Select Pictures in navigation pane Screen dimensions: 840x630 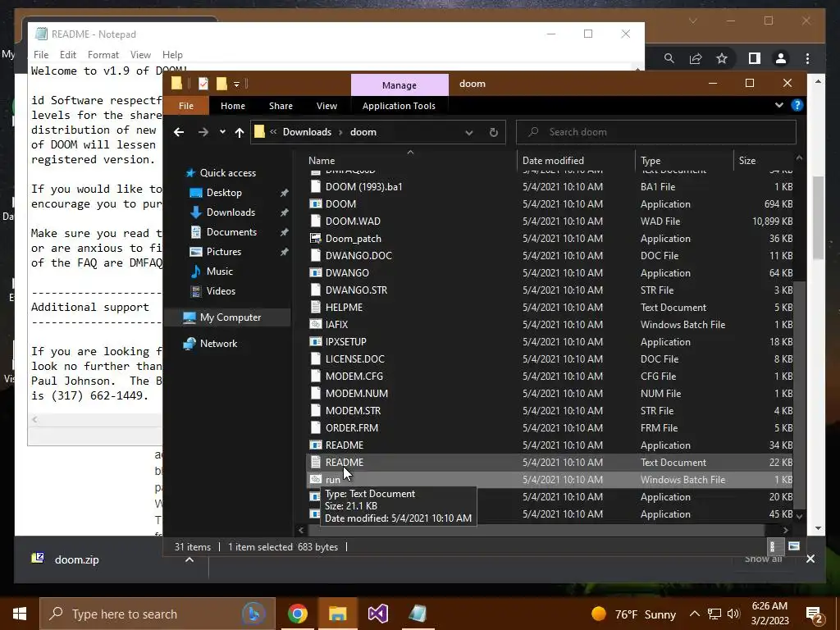[224, 251]
